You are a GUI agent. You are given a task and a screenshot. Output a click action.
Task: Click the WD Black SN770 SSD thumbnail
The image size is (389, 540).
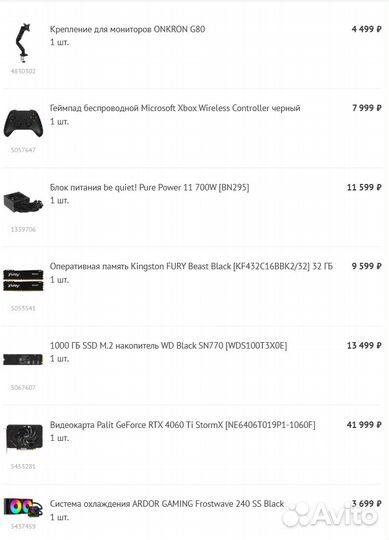[23, 359]
